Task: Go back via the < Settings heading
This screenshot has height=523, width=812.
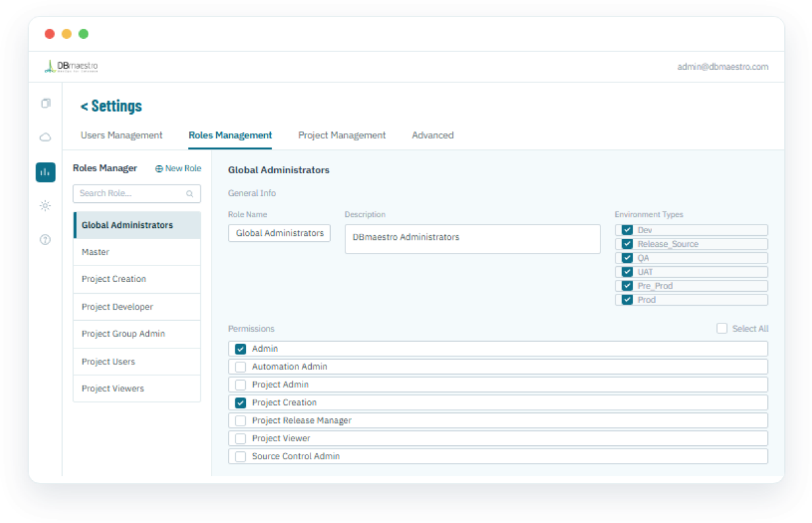Action: (111, 106)
